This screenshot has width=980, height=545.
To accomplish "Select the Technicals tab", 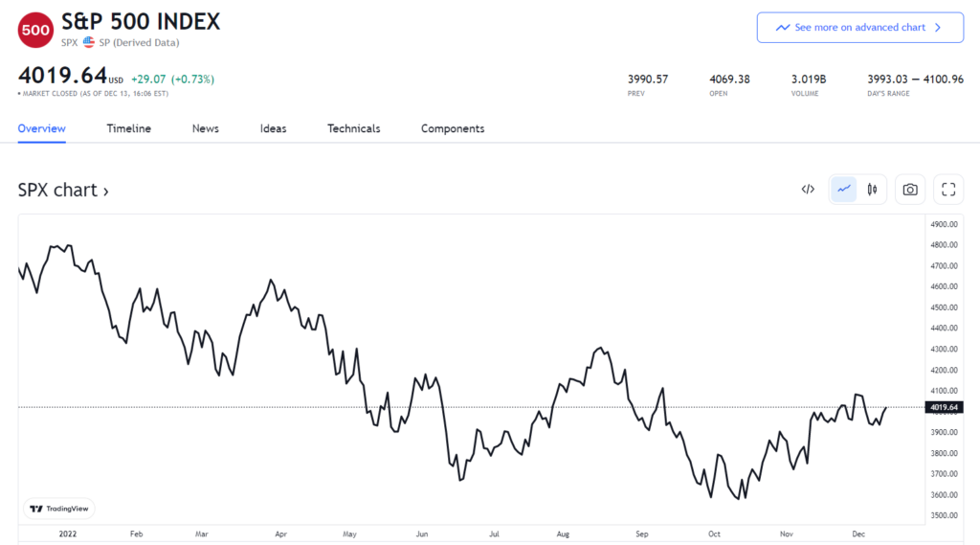I will pyautogui.click(x=353, y=128).
